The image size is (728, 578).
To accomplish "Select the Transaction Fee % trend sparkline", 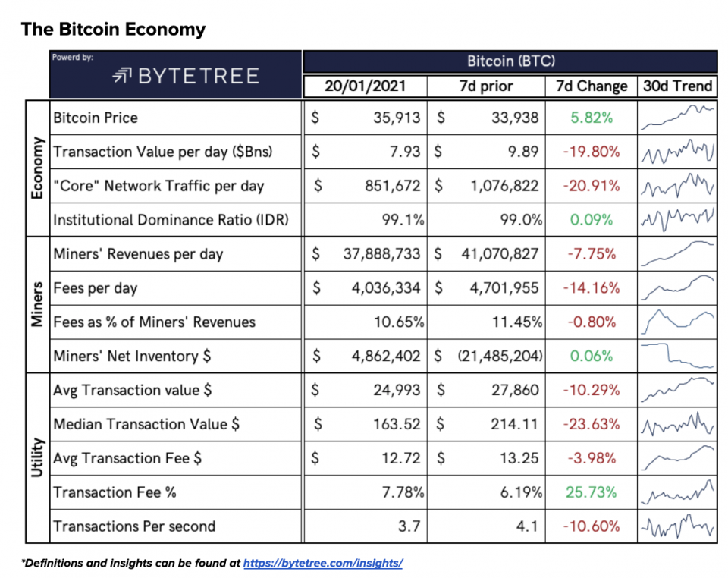I will click(676, 492).
